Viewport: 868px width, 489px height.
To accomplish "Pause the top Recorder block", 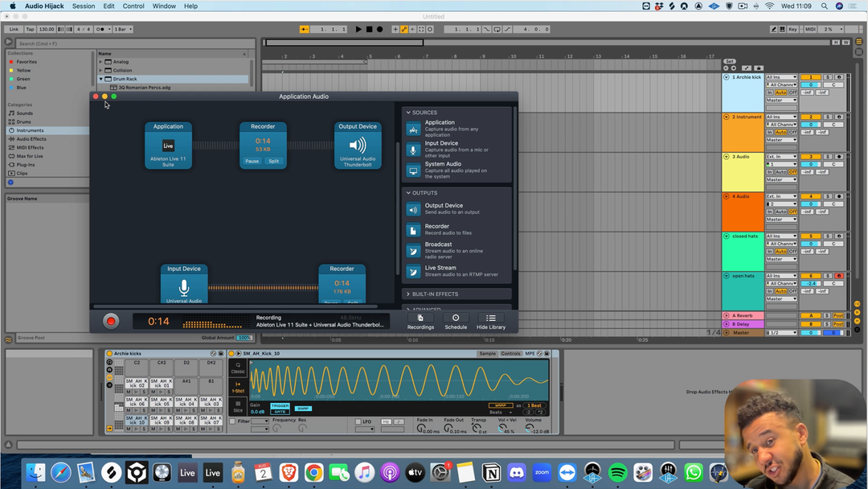I will pyautogui.click(x=252, y=161).
